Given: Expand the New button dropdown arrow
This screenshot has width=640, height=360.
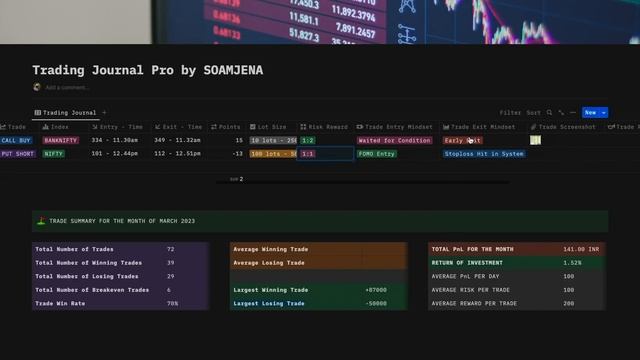Looking at the screenshot, I should (x=604, y=113).
